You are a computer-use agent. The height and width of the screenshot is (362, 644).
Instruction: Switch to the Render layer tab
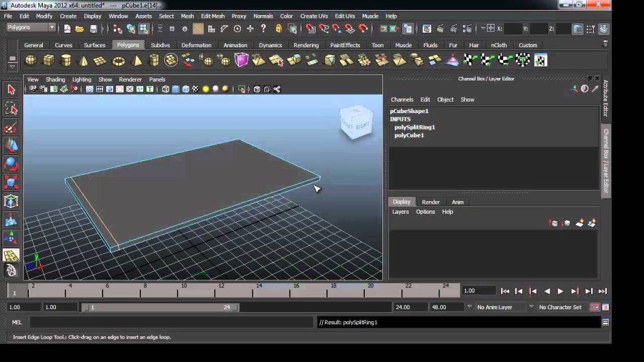pyautogui.click(x=430, y=202)
